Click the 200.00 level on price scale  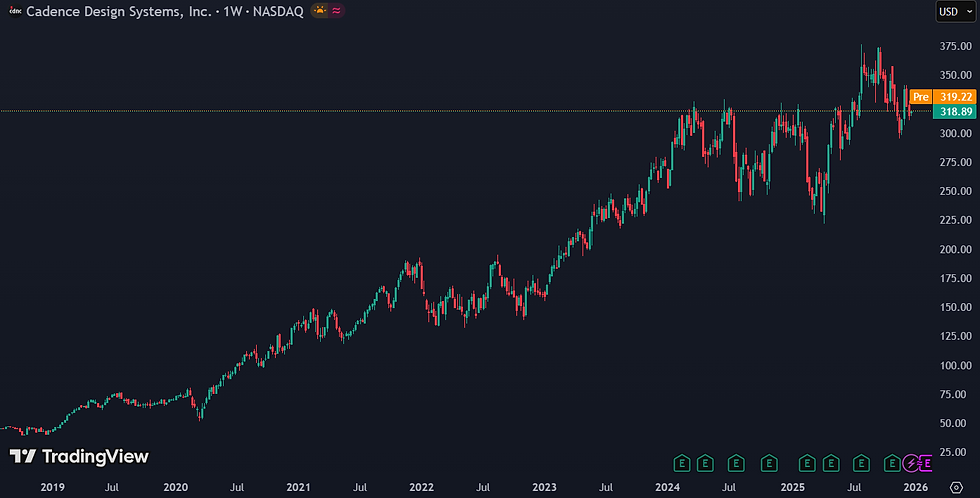[956, 249]
